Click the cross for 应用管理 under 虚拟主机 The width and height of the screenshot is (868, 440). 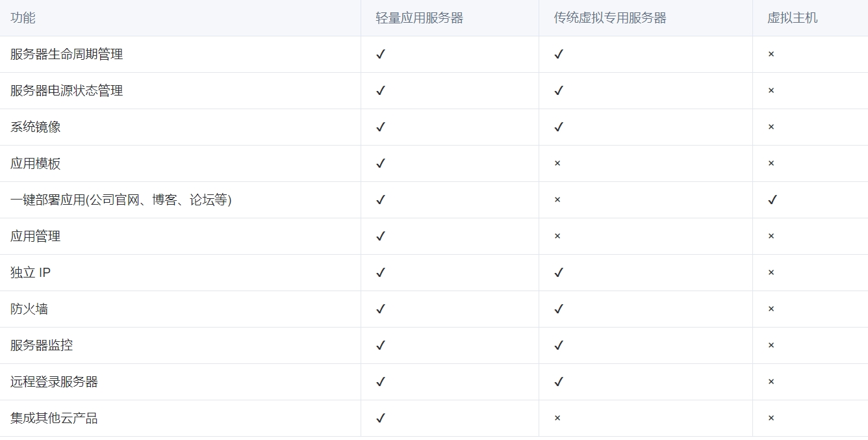pyautogui.click(x=771, y=236)
